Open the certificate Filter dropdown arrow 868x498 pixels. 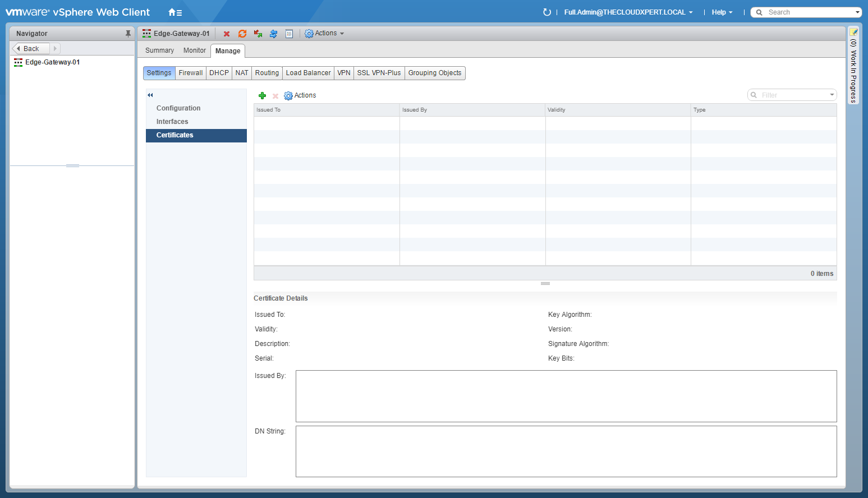[x=832, y=95]
